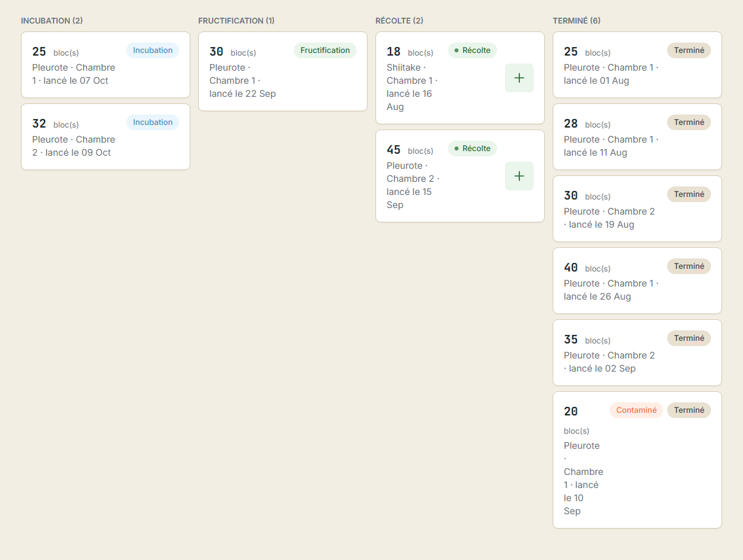Click the Terminé badge on the 19 Aug batch
The height and width of the screenshot is (560, 743).
coord(689,194)
